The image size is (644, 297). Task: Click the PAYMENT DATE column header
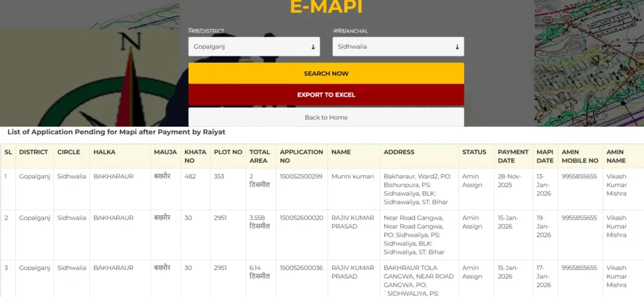(513, 156)
